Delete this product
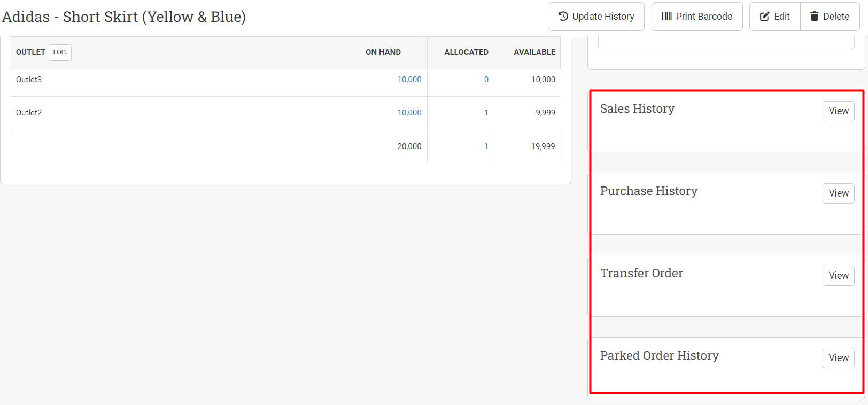This screenshot has height=405, width=868. click(x=830, y=17)
